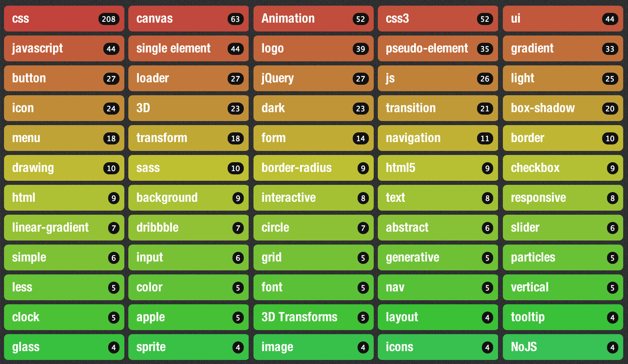Open the box-shadow tag
The height and width of the screenshot is (364, 628).
coord(563,108)
